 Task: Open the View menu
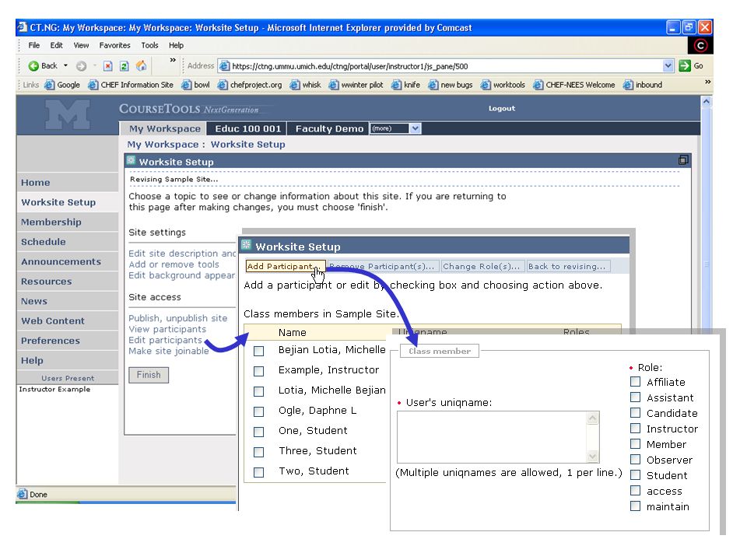pyautogui.click(x=81, y=45)
